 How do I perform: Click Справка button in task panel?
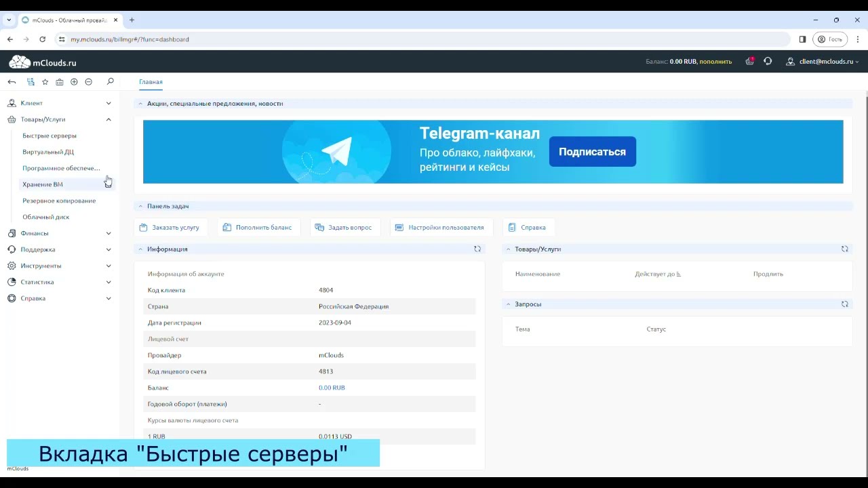(x=528, y=228)
